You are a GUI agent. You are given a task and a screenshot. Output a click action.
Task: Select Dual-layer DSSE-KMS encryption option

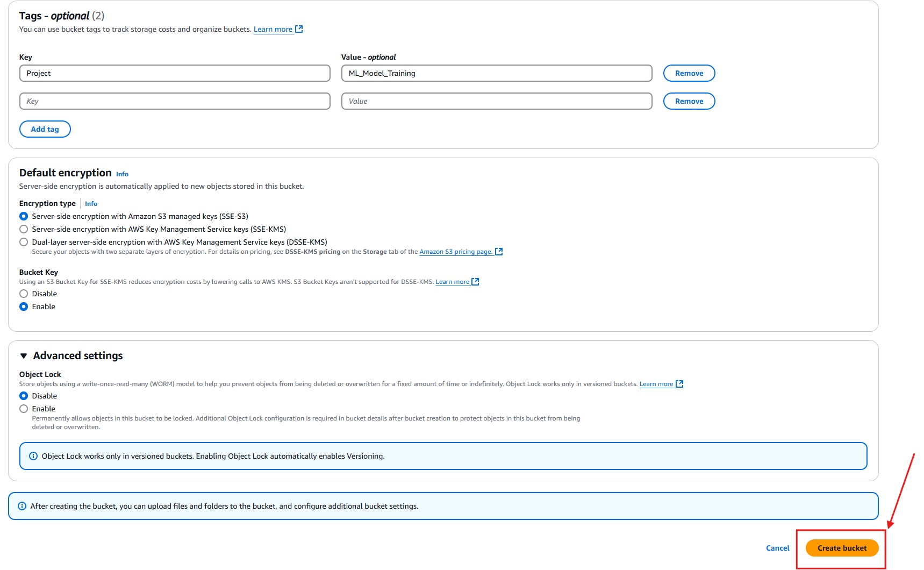point(24,242)
